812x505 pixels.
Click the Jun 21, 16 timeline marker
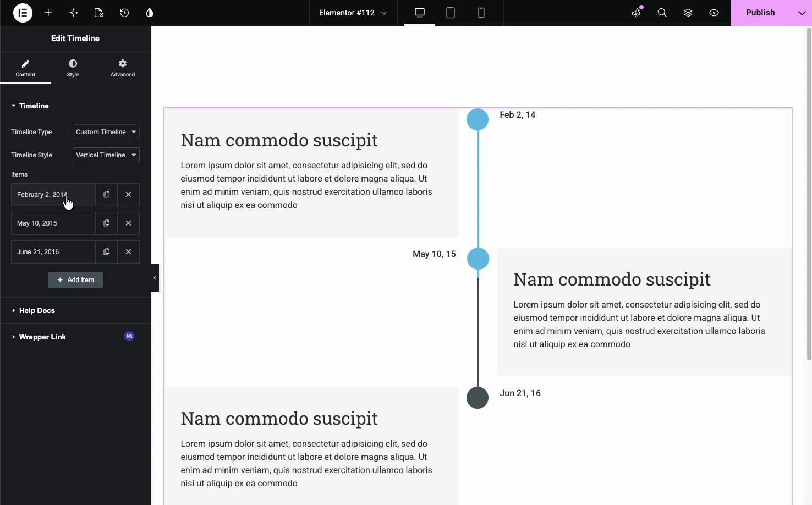[x=478, y=398]
